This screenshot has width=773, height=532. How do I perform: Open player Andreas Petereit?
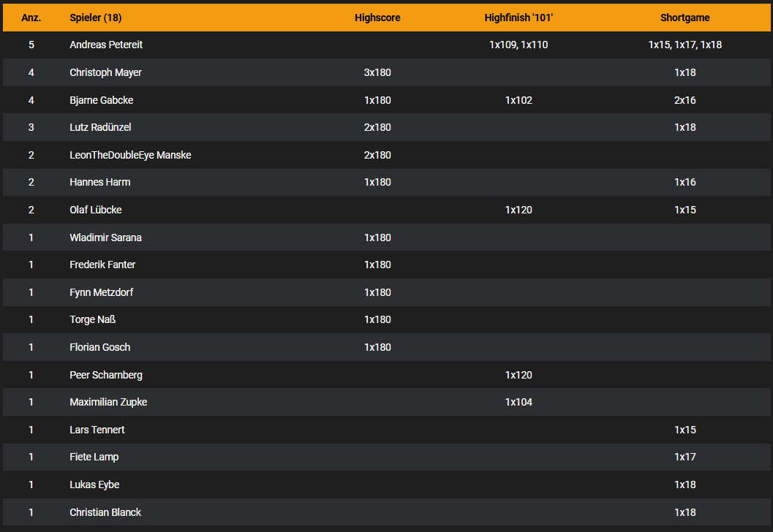(x=106, y=45)
